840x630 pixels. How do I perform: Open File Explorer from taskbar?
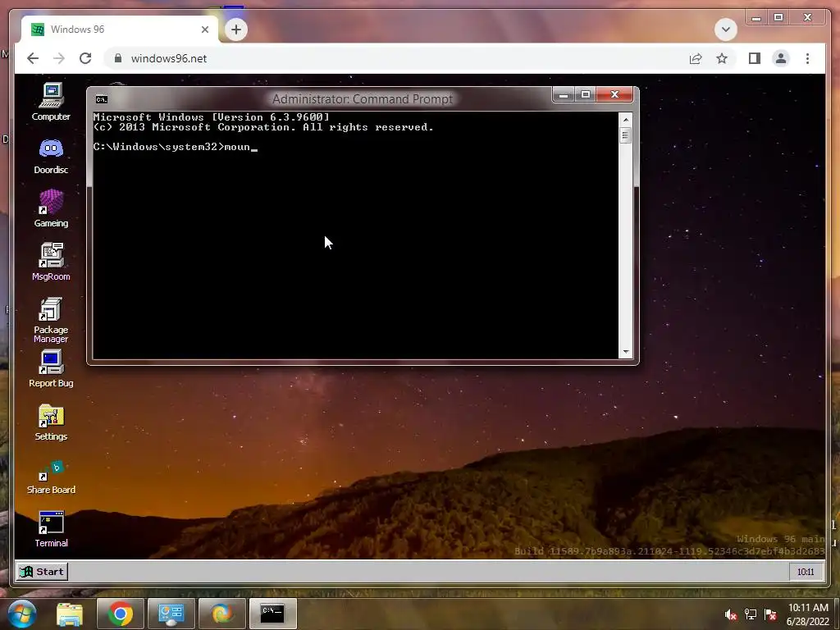[x=70, y=614]
